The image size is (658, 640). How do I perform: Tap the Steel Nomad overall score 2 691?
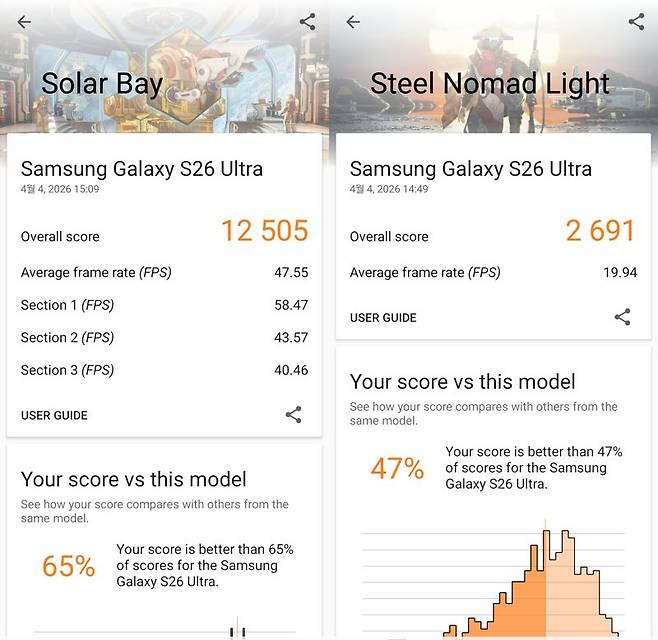(x=600, y=231)
